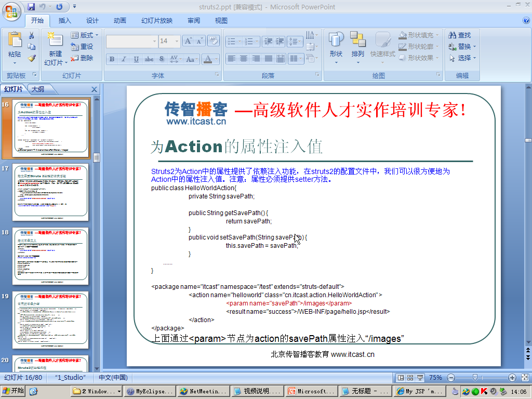Toggle Italic formatting
The width and height of the screenshot is (532, 399).
(124, 59)
